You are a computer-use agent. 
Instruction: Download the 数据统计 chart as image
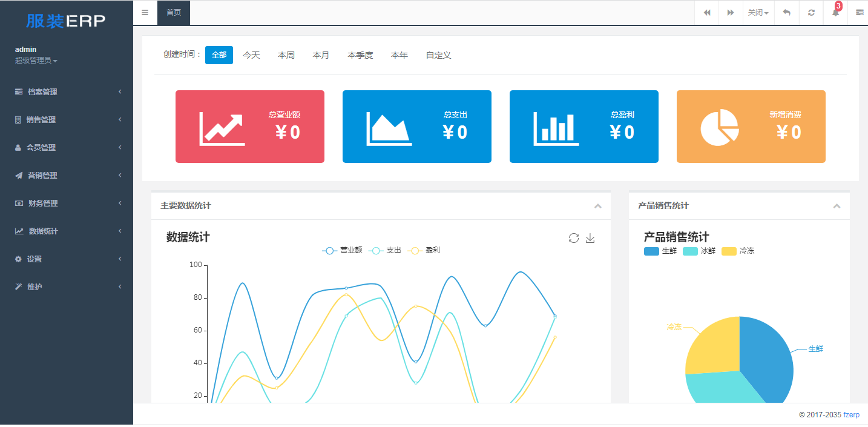point(590,238)
